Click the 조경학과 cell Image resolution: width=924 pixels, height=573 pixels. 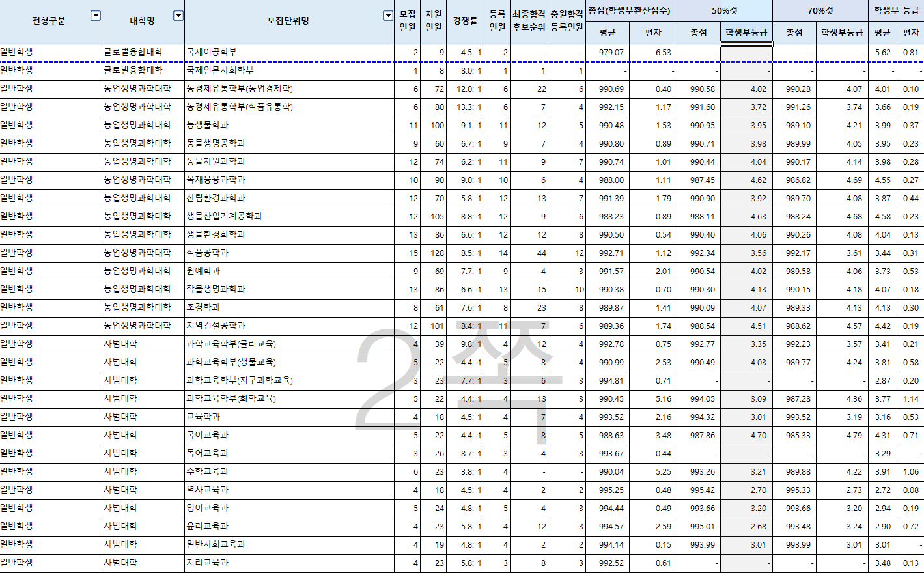point(289,307)
